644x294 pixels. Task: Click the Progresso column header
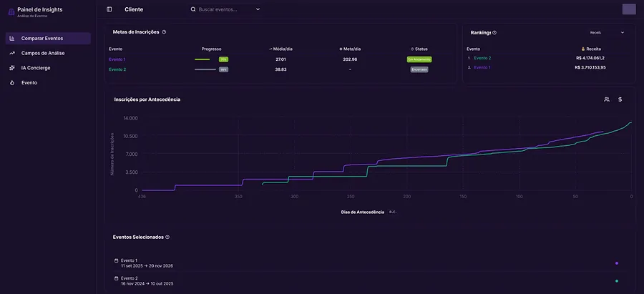212,49
